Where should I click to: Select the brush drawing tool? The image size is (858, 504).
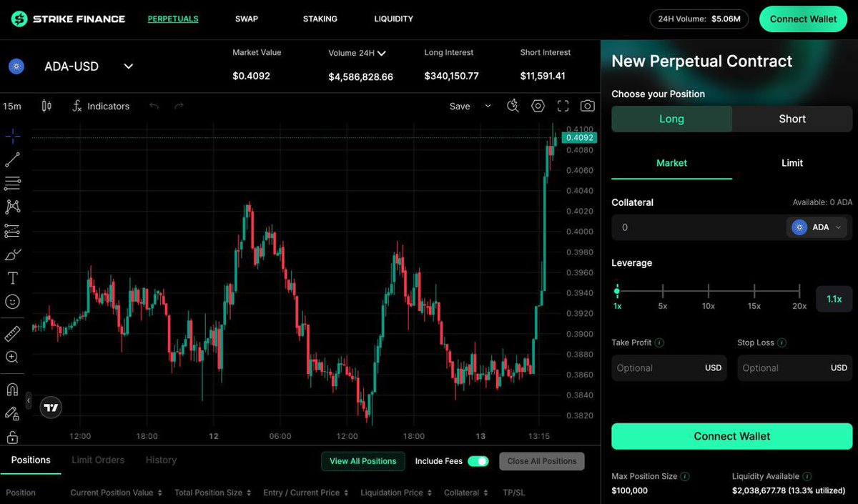tap(13, 255)
